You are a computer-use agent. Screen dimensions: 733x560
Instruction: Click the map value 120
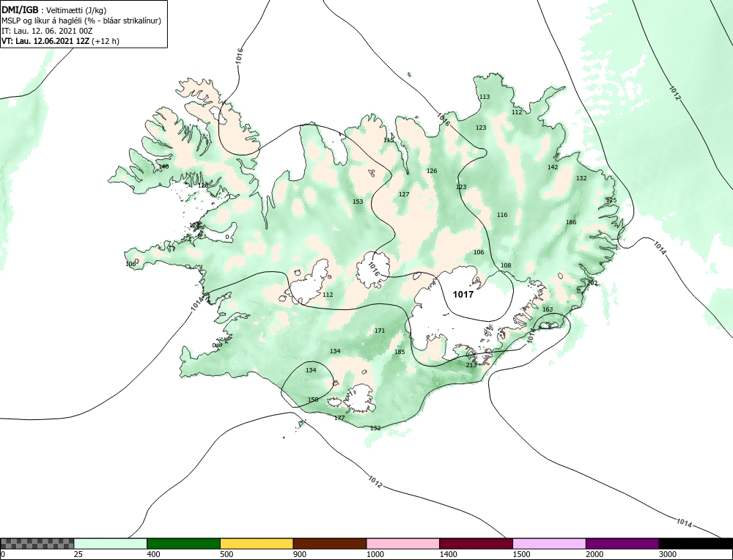click(x=203, y=185)
